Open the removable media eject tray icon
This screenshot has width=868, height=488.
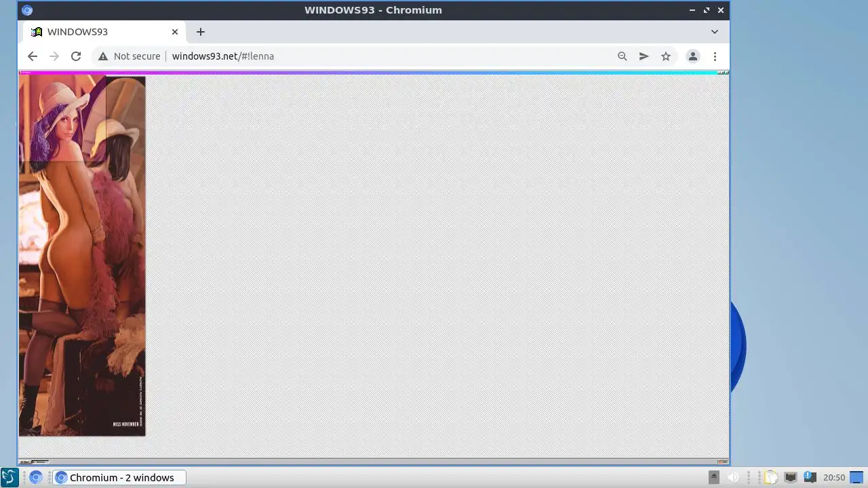(x=713, y=477)
